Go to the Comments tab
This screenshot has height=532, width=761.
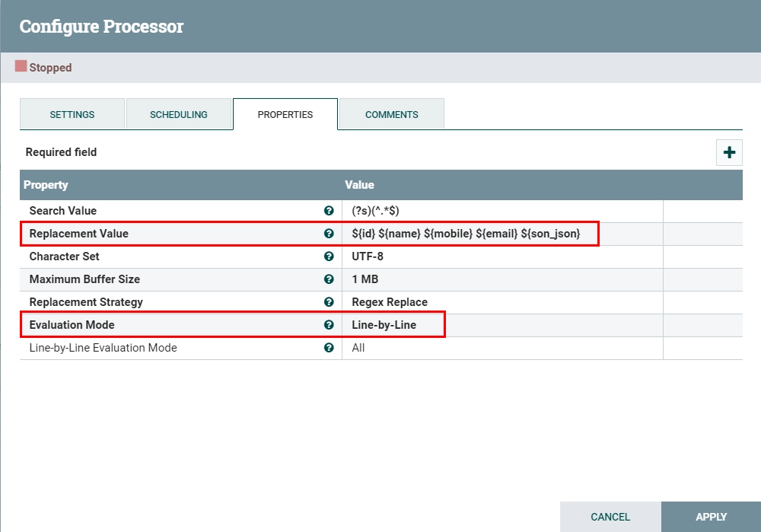pyautogui.click(x=392, y=115)
